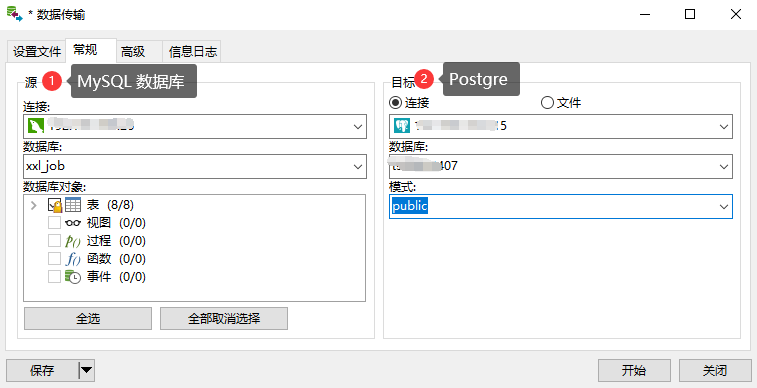Check the 函数 (0/0) checkbox

point(54,259)
